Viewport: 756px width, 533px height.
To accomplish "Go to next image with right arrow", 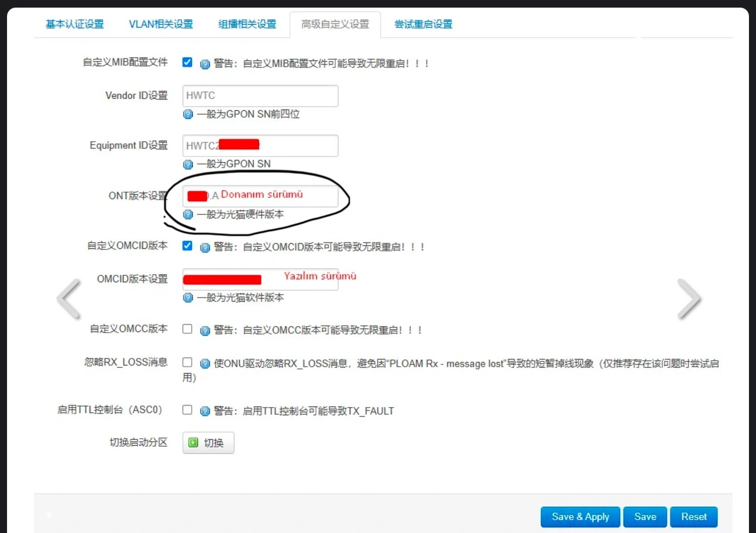I will coord(689,299).
